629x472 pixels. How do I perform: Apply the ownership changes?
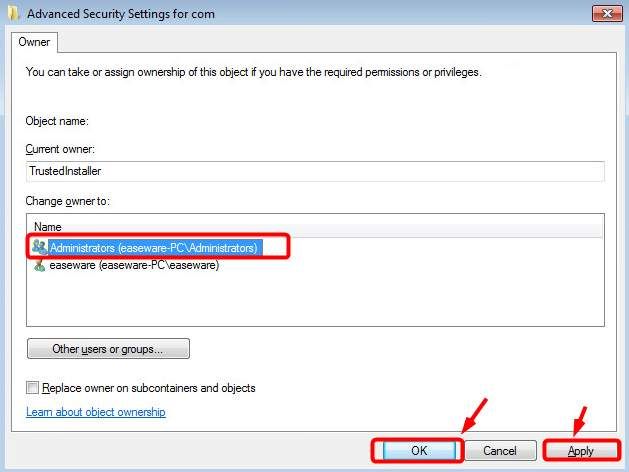click(580, 451)
